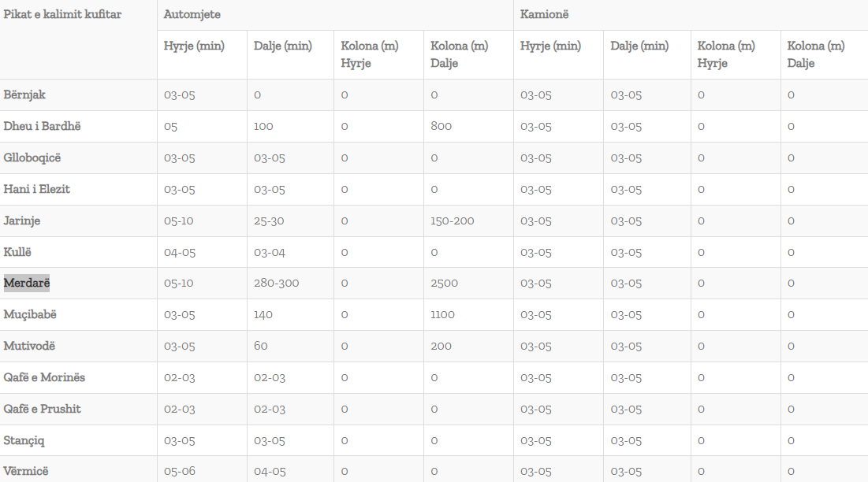Select the 2500 meter queue cell

pyautogui.click(x=444, y=283)
